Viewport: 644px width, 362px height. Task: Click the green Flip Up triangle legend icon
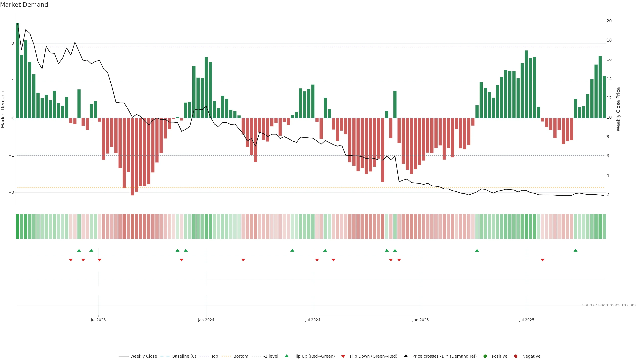[x=286, y=356]
